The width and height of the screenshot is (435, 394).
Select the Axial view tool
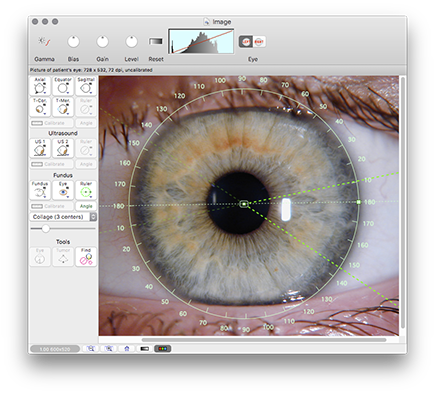tap(40, 86)
